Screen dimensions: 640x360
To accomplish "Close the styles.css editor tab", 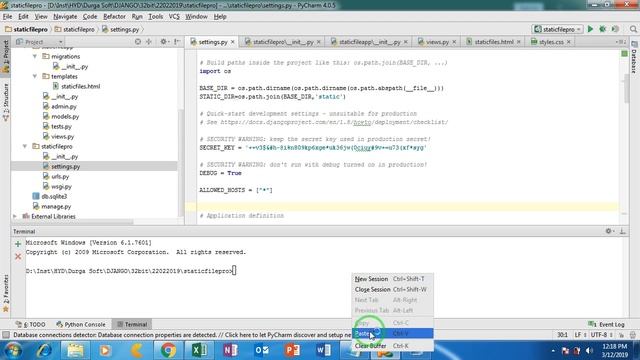I will point(569,42).
